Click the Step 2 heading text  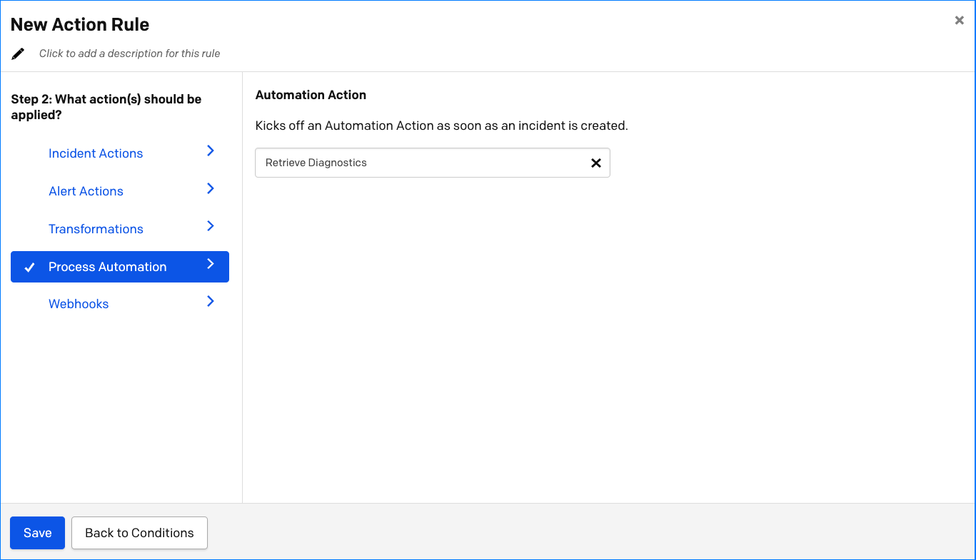(106, 106)
